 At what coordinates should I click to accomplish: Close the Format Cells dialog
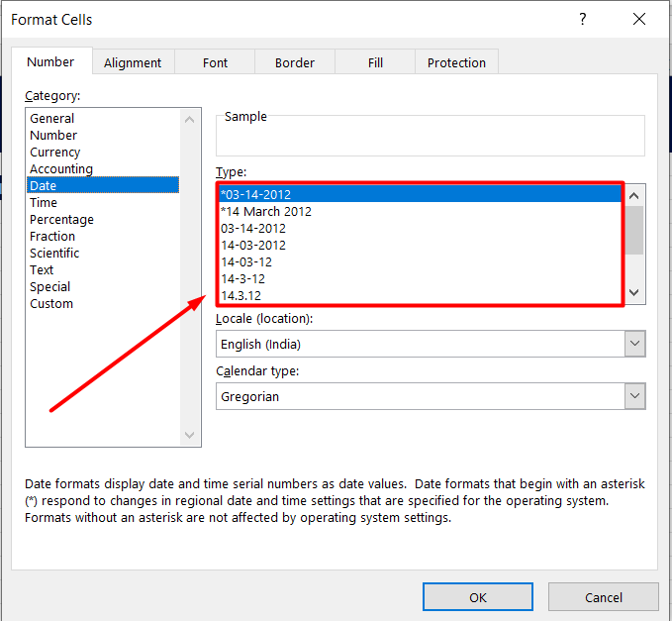[x=639, y=19]
